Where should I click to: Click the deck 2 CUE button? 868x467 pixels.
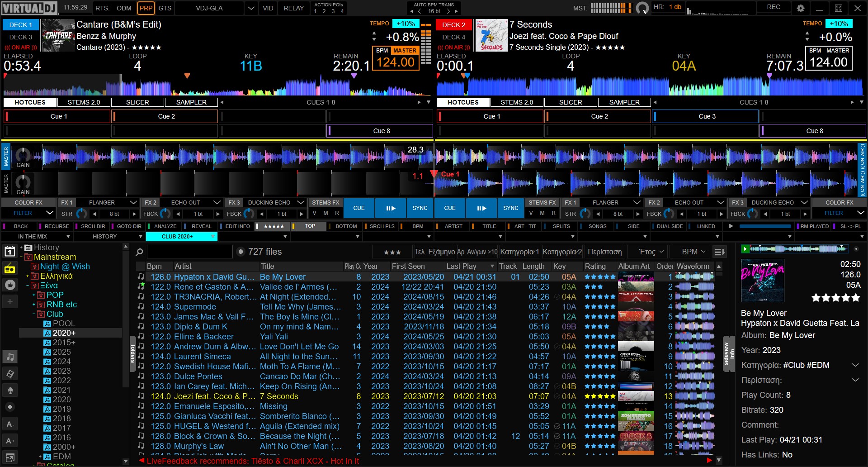[x=449, y=208]
